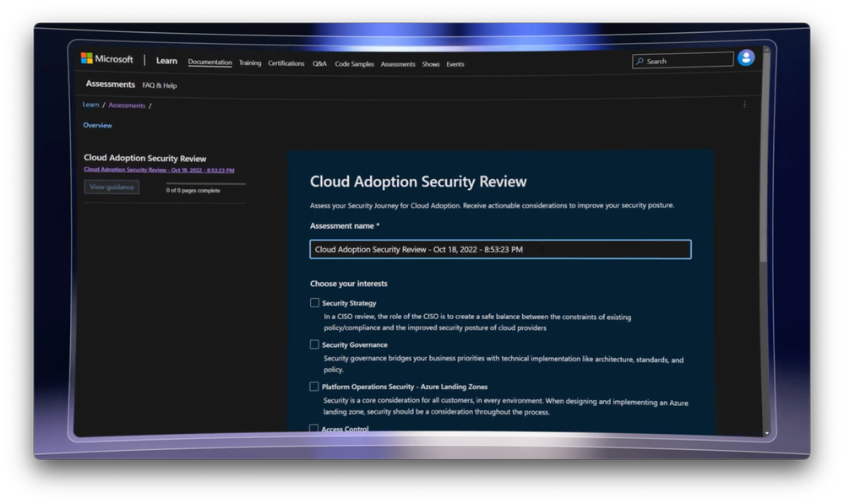Image resolution: width=844 pixels, height=504 pixels.
Task: Click the View guidance button
Action: pos(112,187)
